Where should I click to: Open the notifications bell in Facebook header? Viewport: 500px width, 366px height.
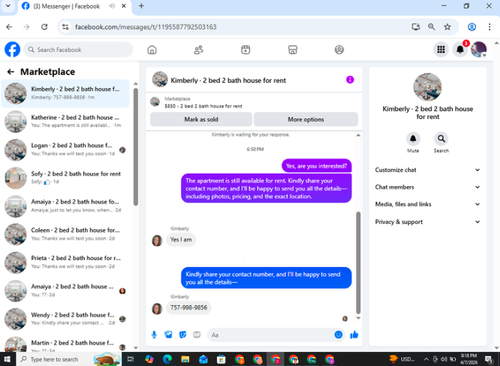(460, 50)
